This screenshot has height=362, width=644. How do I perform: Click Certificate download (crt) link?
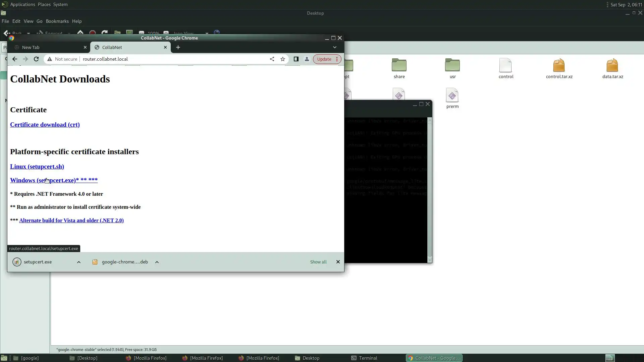[x=45, y=125]
